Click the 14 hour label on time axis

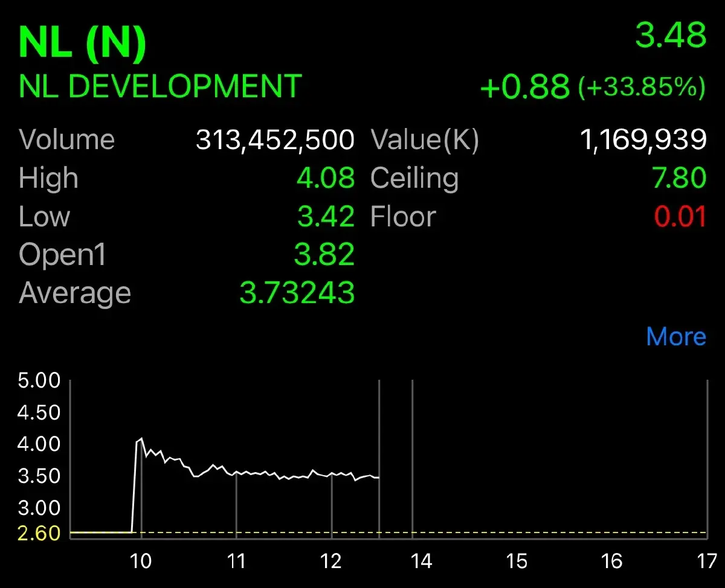click(422, 561)
